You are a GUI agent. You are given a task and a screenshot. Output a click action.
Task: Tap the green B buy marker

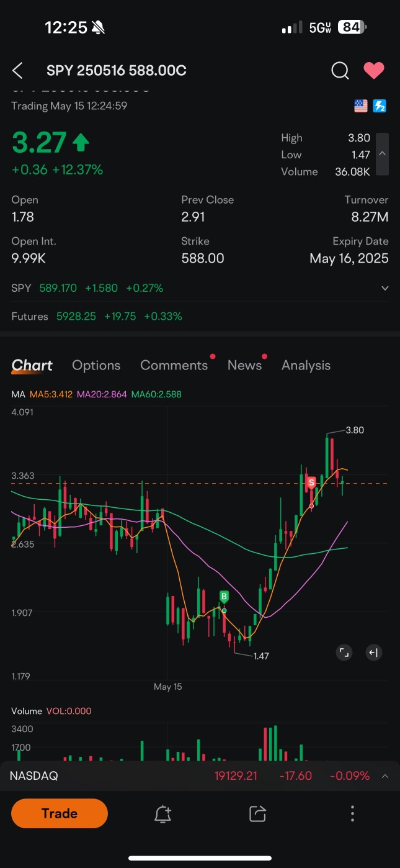click(224, 597)
